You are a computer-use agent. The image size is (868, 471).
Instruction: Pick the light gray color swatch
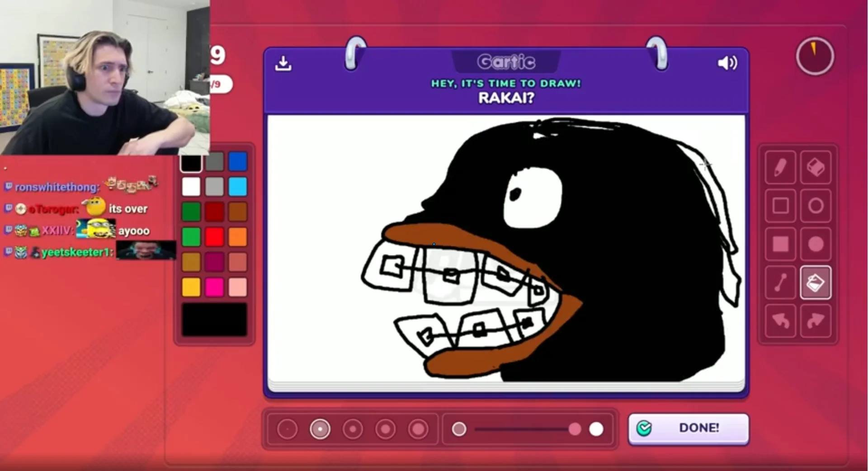coord(214,187)
